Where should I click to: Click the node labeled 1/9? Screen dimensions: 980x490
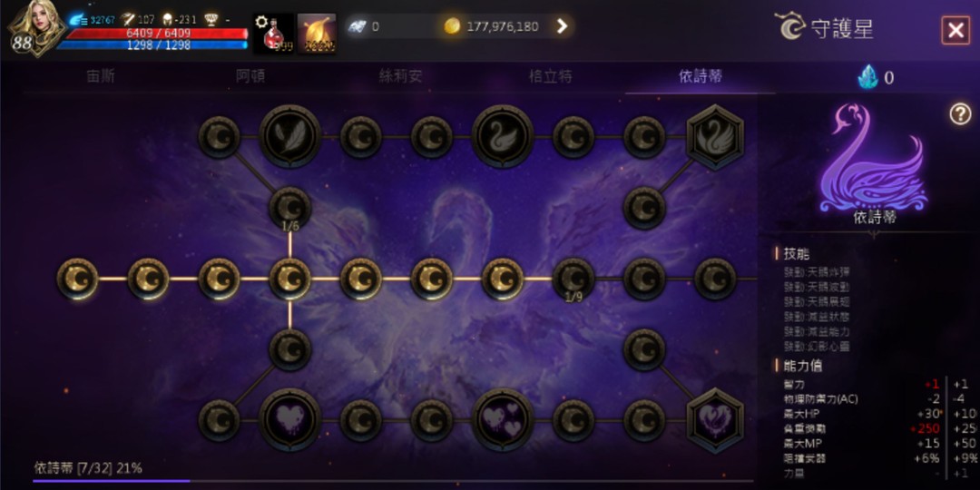[573, 279]
